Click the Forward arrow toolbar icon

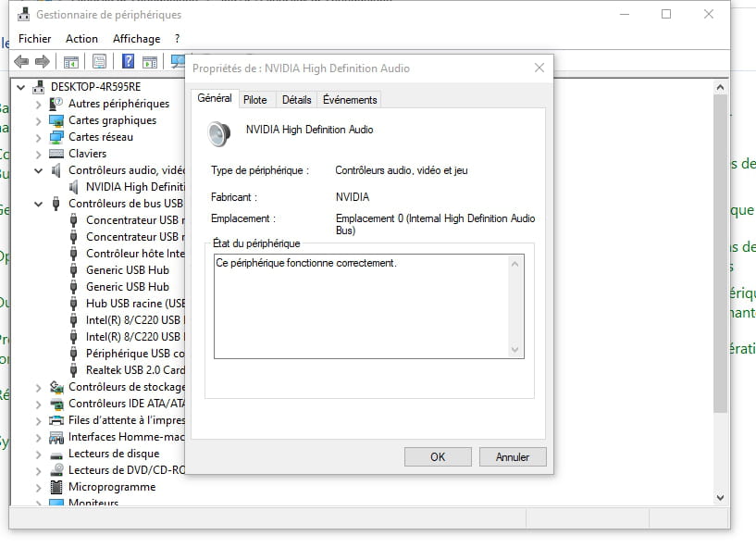(43, 62)
